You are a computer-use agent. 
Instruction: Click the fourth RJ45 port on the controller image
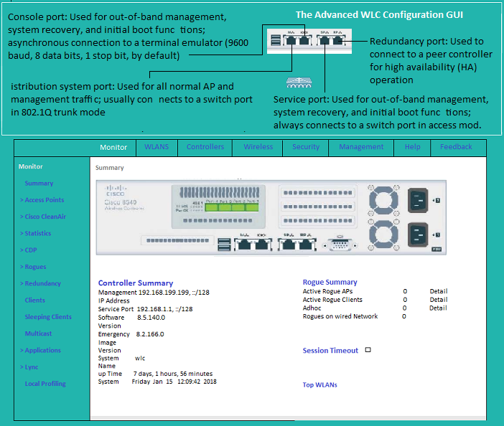tap(306, 245)
